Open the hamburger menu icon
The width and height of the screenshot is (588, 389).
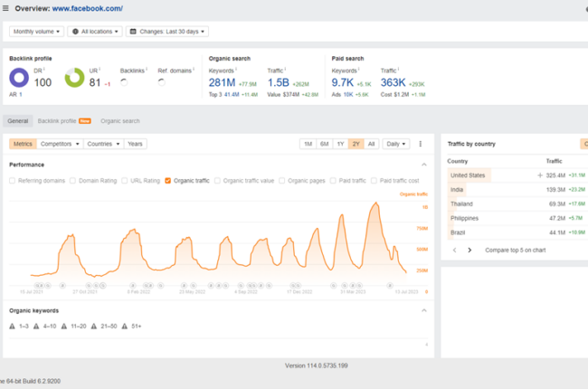5,8
